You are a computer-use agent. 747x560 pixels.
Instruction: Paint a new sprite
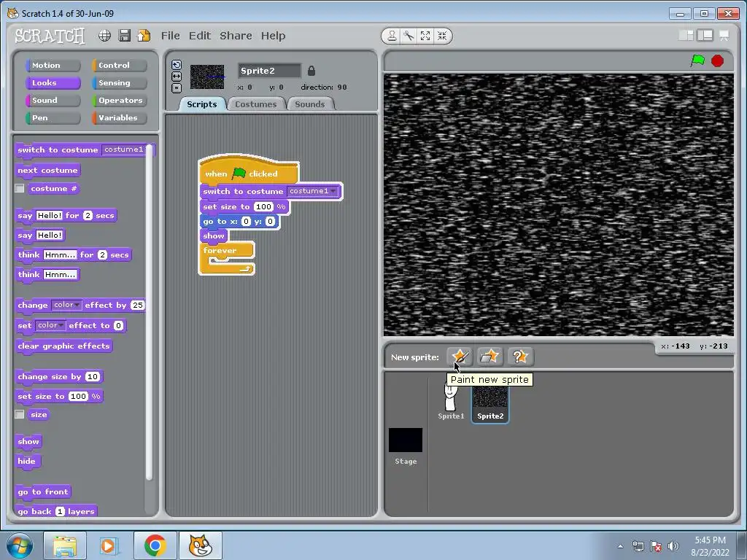click(x=460, y=357)
